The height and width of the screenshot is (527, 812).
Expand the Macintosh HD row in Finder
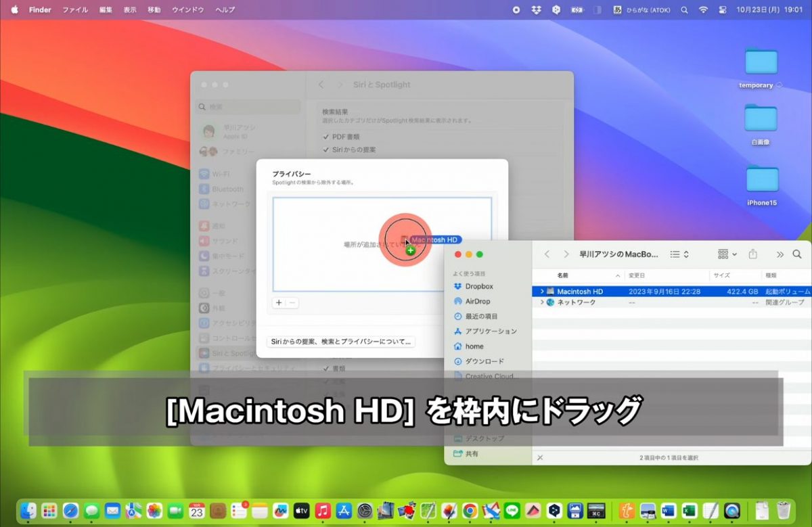[x=542, y=292]
